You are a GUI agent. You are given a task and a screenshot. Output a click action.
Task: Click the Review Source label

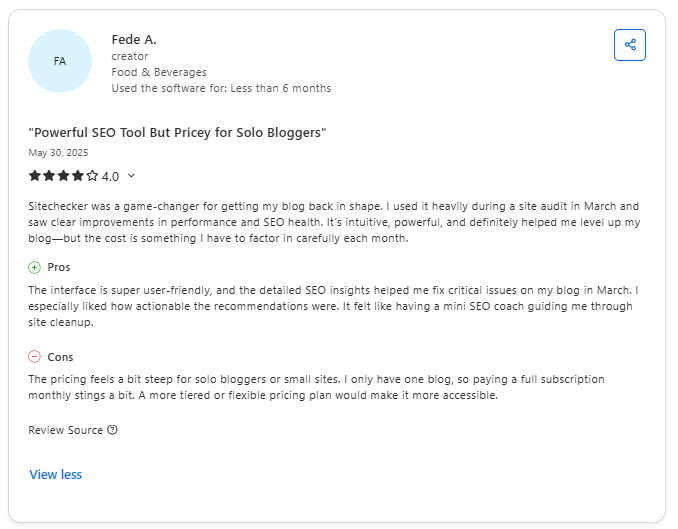pyautogui.click(x=65, y=430)
